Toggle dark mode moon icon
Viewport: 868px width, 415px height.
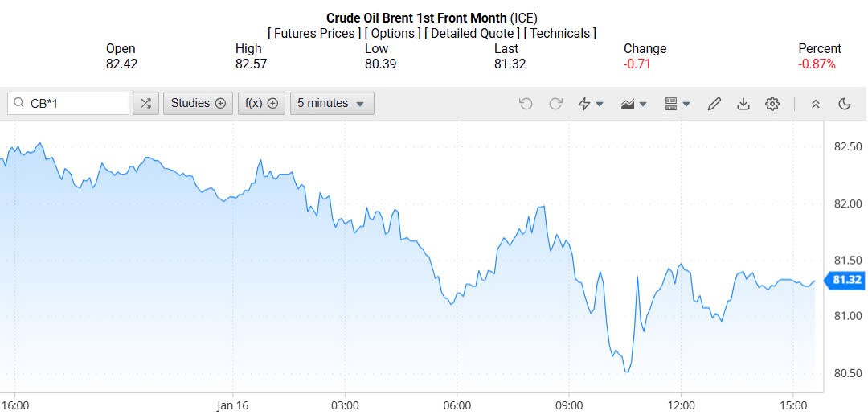point(844,104)
